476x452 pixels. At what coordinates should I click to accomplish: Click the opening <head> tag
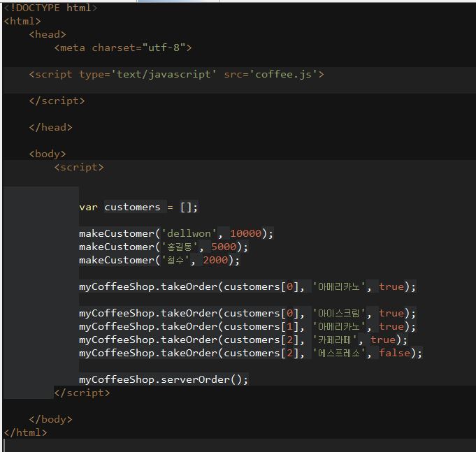click(x=48, y=35)
